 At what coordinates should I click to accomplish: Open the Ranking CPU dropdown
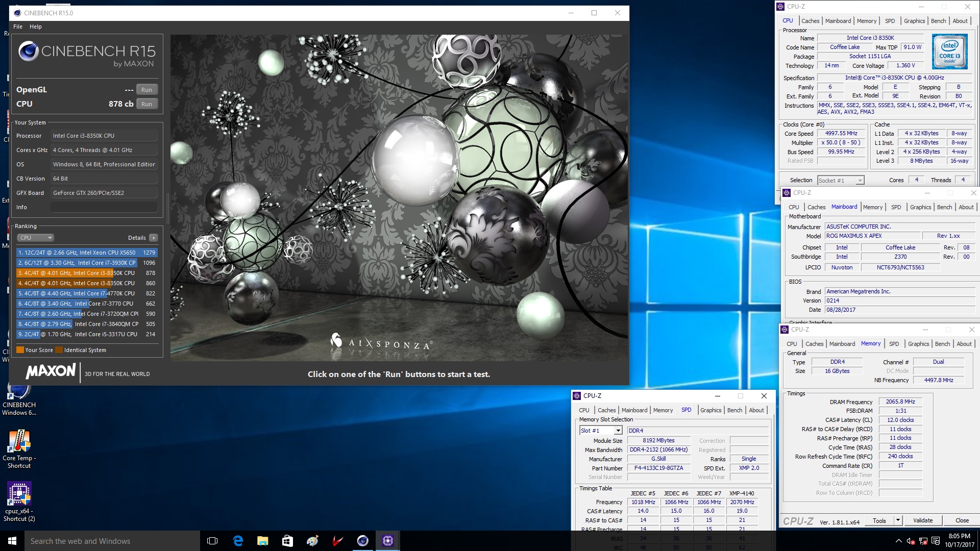[x=35, y=238]
